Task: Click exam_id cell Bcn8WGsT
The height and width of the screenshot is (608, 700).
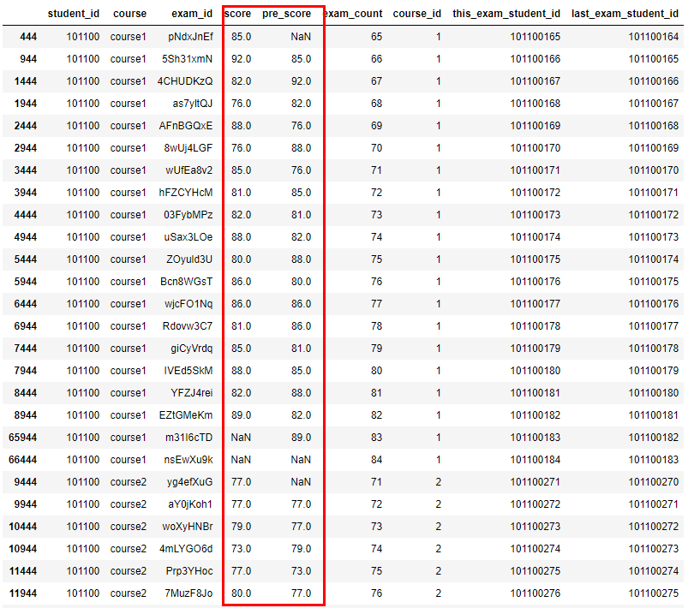Action: (187, 282)
